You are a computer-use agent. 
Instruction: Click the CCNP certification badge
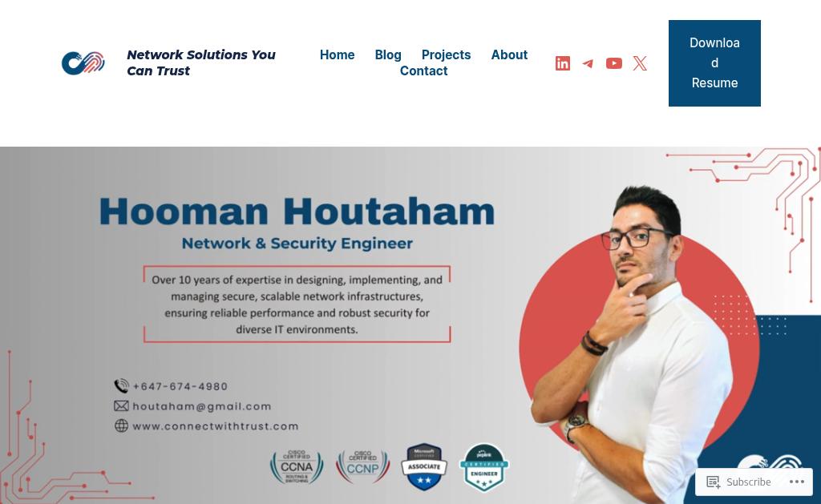[x=363, y=466]
